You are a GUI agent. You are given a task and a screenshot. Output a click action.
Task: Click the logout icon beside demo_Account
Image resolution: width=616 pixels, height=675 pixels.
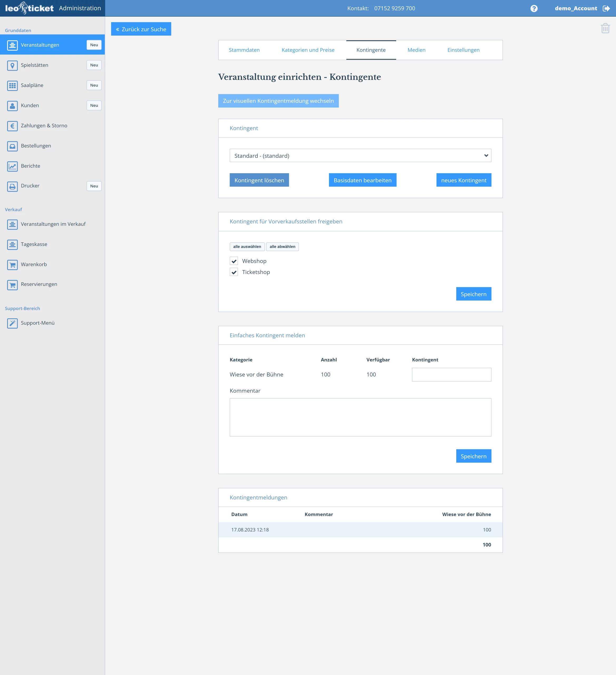coord(606,8)
